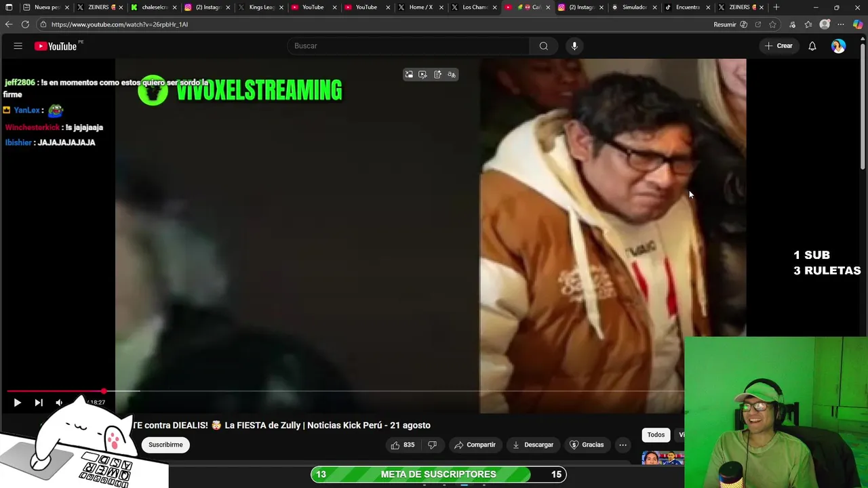Select the Todos filter chip
The width and height of the screenshot is (868, 488).
(x=656, y=434)
